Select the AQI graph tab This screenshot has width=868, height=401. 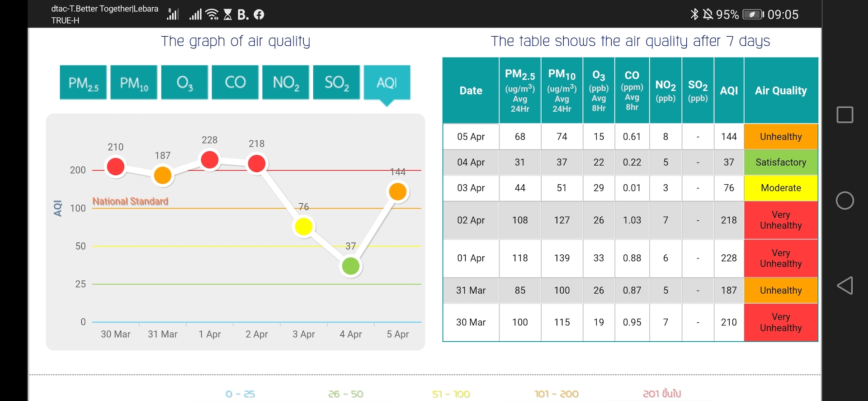(387, 82)
